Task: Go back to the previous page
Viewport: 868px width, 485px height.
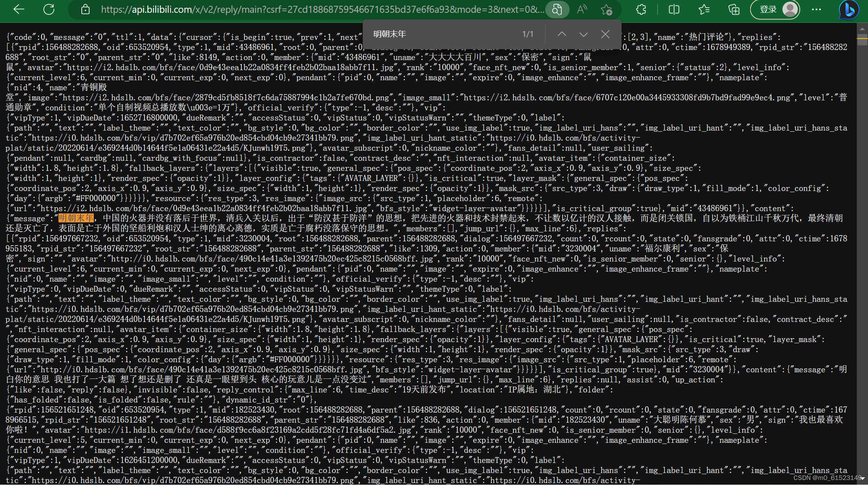Action: point(19,10)
